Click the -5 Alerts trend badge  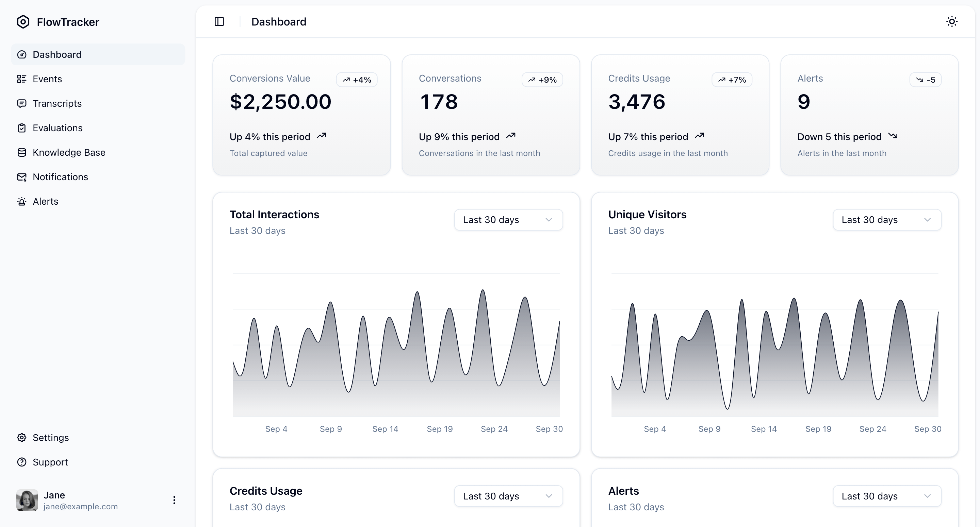(x=925, y=80)
